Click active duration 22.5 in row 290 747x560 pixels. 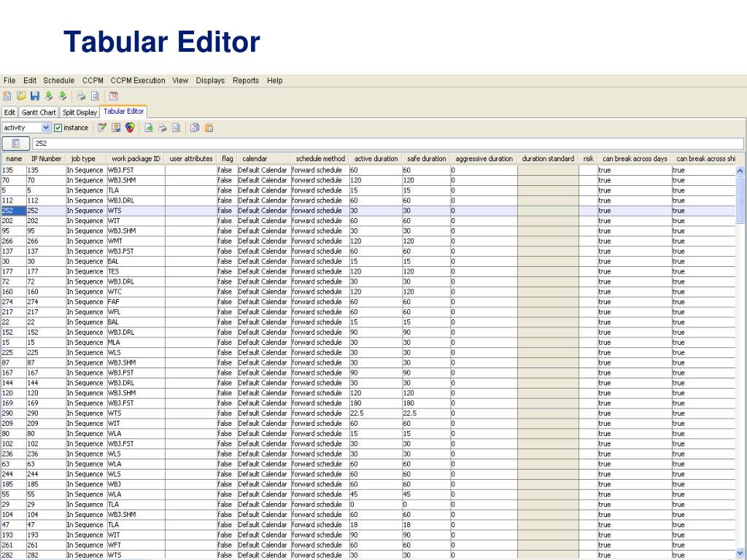tap(376, 413)
